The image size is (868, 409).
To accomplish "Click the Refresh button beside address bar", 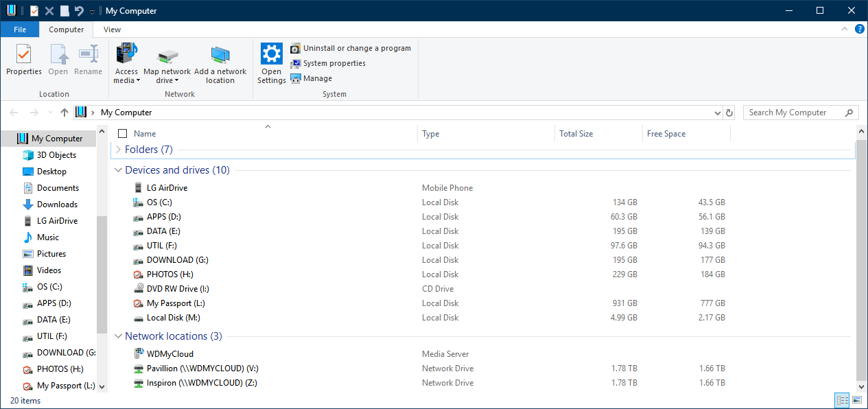I will (729, 113).
